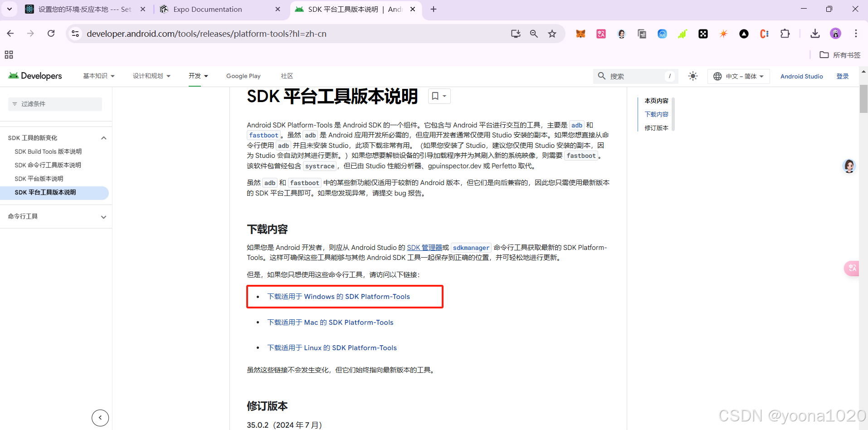This screenshot has width=868, height=430.
Task: Open the 中文 – 简体 language selector
Action: point(738,76)
